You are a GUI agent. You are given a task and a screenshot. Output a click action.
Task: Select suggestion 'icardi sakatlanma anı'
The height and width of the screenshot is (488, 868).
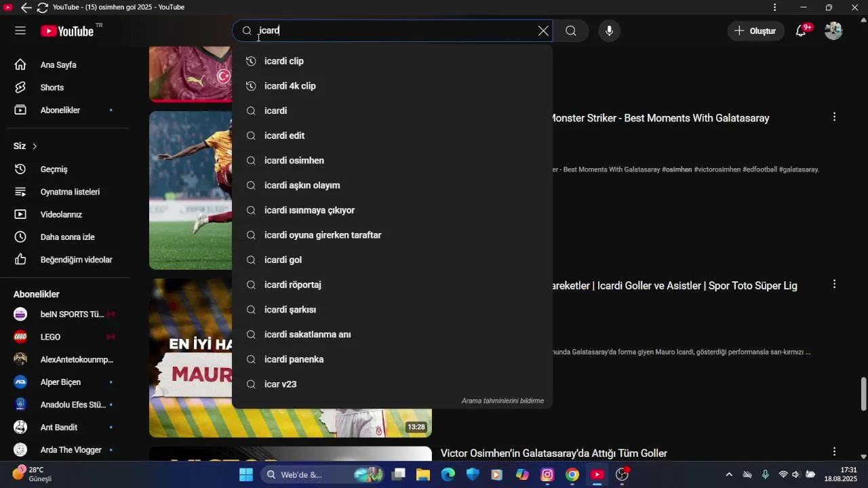point(392,334)
